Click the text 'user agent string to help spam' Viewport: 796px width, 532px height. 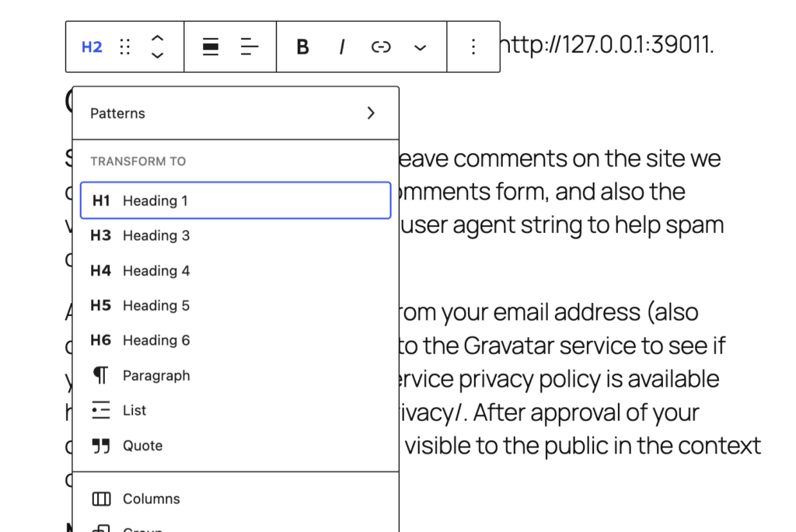point(562,225)
